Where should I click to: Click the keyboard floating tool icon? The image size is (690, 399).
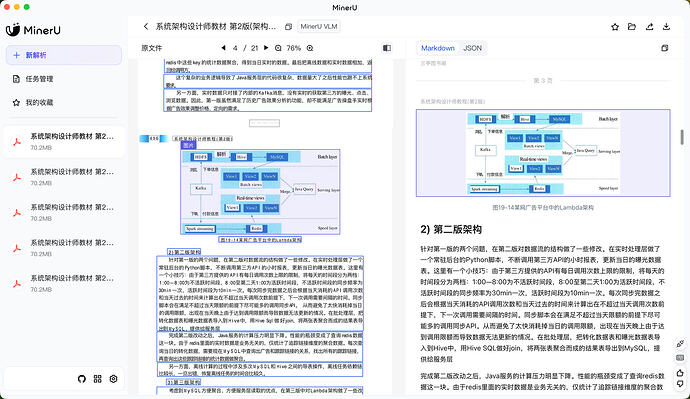point(680,358)
